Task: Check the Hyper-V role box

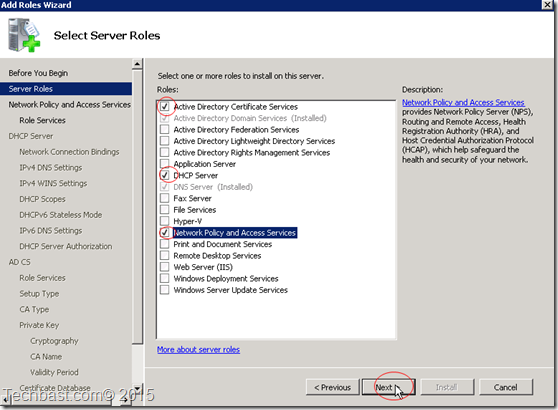Action: [x=164, y=221]
